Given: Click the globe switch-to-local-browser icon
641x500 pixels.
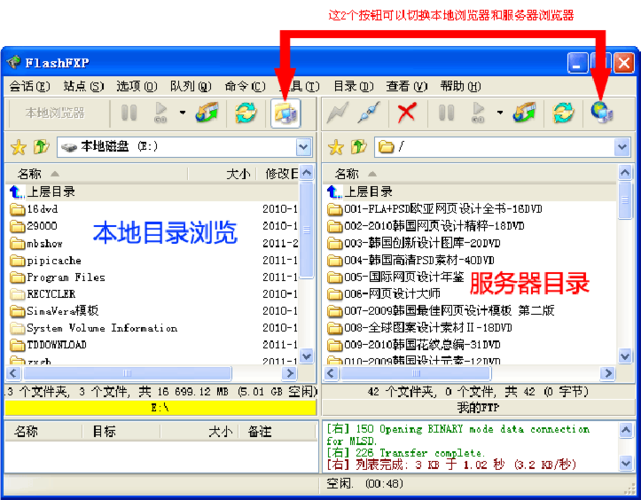Looking at the screenshot, I should (602, 113).
